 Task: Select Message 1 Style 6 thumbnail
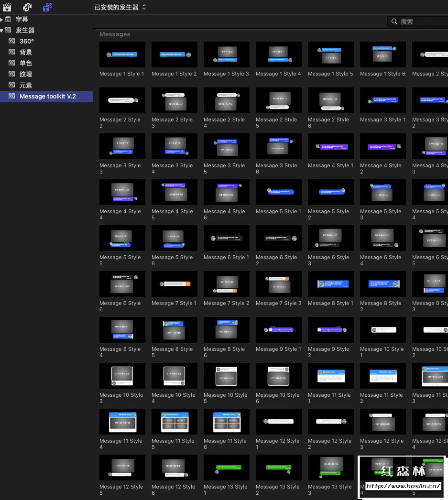[383, 54]
